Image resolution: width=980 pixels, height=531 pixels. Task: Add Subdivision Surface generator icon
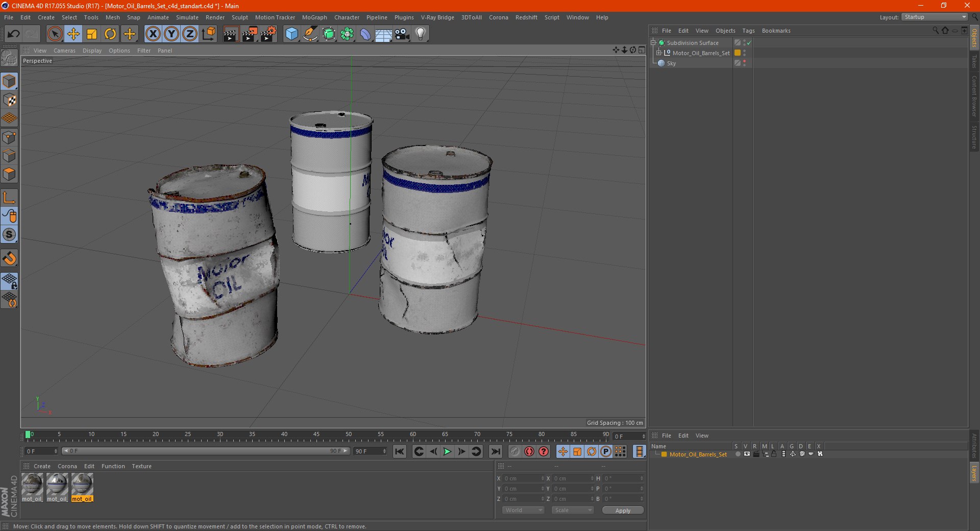point(329,34)
